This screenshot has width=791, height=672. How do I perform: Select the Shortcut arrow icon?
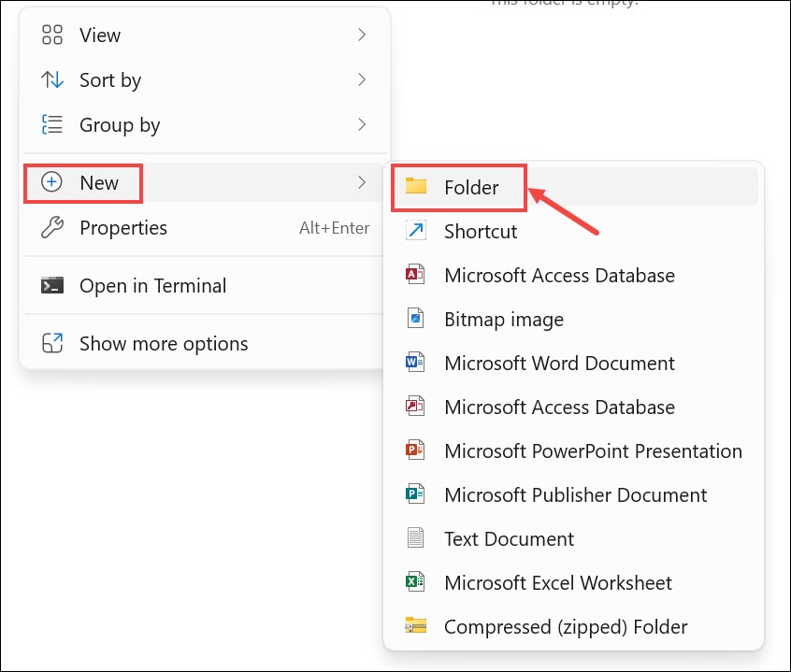point(416,231)
